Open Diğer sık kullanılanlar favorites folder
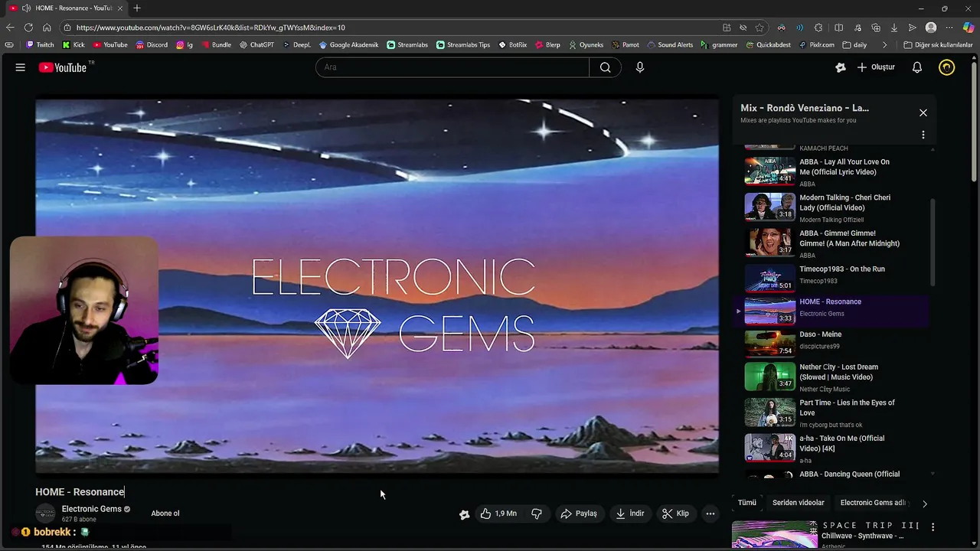Image resolution: width=980 pixels, height=551 pixels. (938, 45)
